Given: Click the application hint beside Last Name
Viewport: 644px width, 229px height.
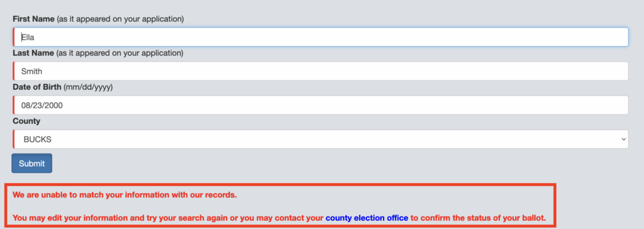Looking at the screenshot, I should pyautogui.click(x=119, y=53).
